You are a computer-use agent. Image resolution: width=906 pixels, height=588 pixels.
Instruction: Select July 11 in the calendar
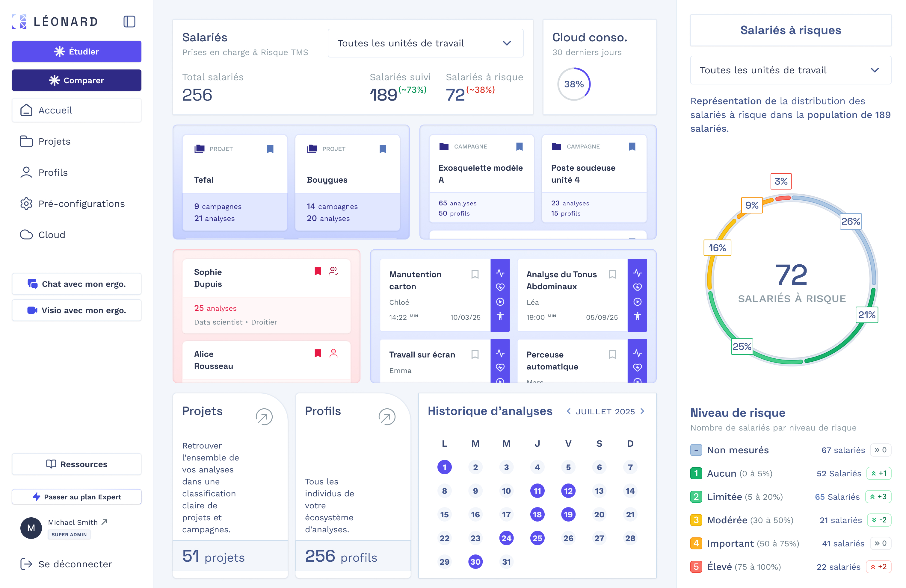coord(537,491)
